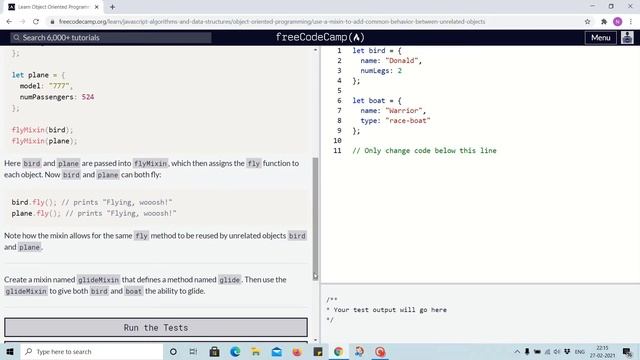The height and width of the screenshot is (360, 640).
Task: Switch to Google Chrome on the taskbar
Action: coord(338,351)
